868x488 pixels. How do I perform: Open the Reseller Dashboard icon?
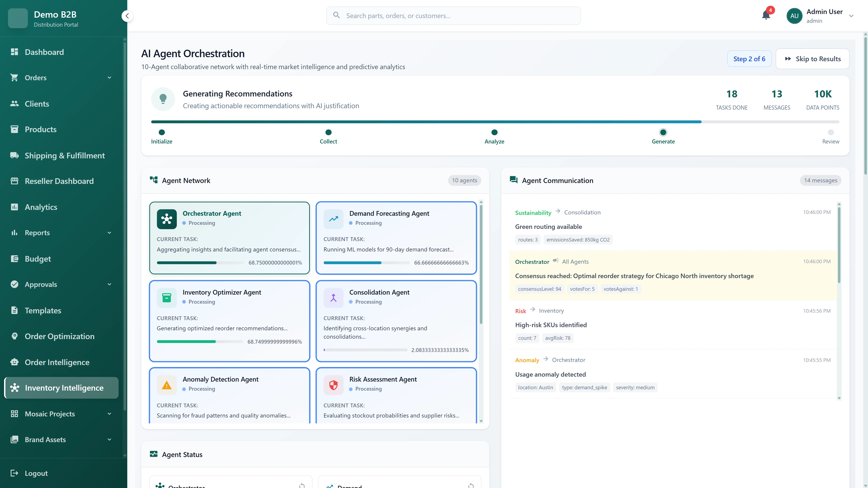point(14,181)
